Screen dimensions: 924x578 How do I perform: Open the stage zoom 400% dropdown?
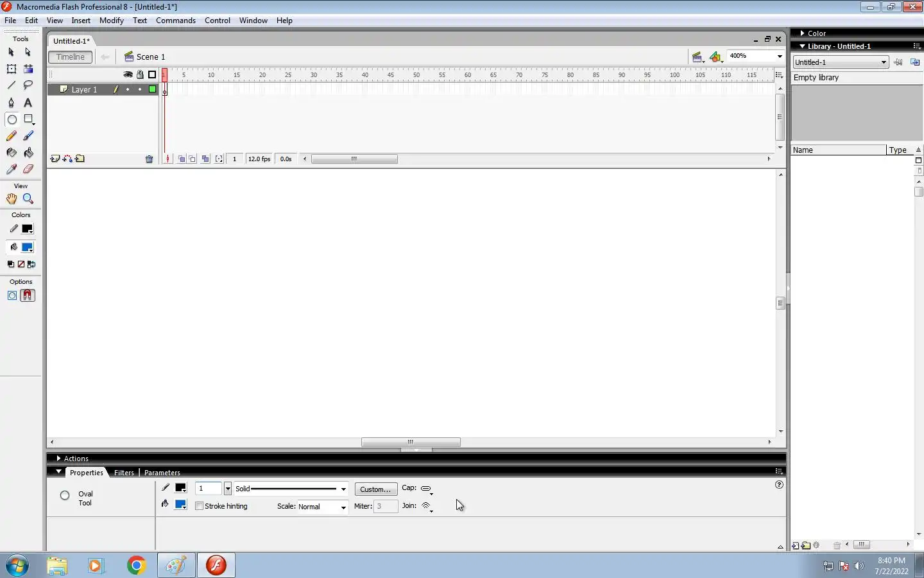point(779,57)
